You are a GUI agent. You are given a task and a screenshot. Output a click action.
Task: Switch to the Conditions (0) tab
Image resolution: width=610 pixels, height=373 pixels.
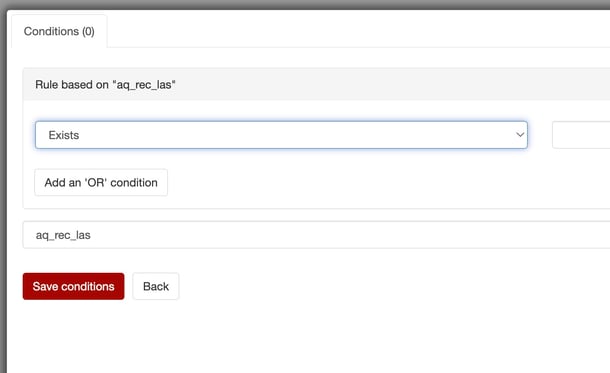tap(59, 32)
